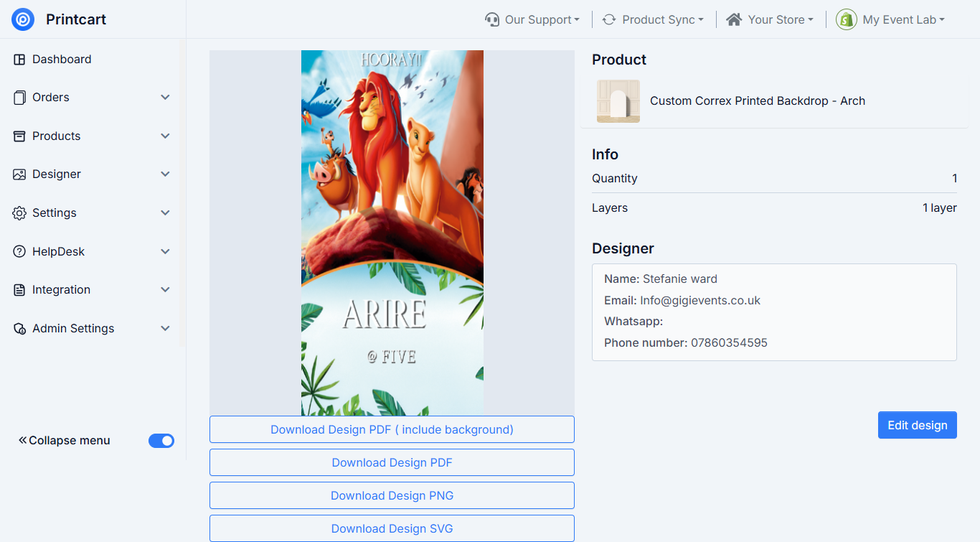Image resolution: width=980 pixels, height=542 pixels.
Task: Click the Dashboard grid icon
Action: click(x=19, y=60)
